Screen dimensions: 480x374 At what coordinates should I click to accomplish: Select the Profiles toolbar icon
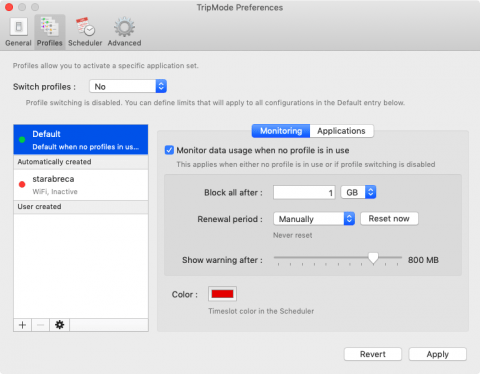click(50, 32)
